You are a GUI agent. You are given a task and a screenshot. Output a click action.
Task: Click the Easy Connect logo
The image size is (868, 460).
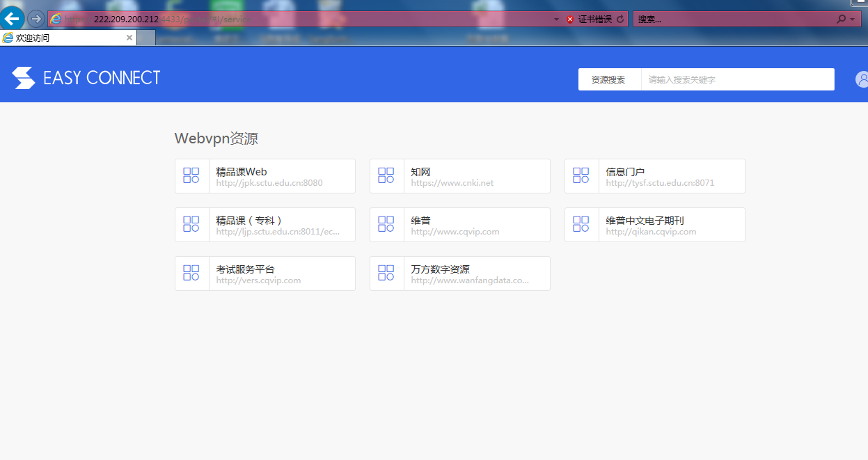[86, 78]
